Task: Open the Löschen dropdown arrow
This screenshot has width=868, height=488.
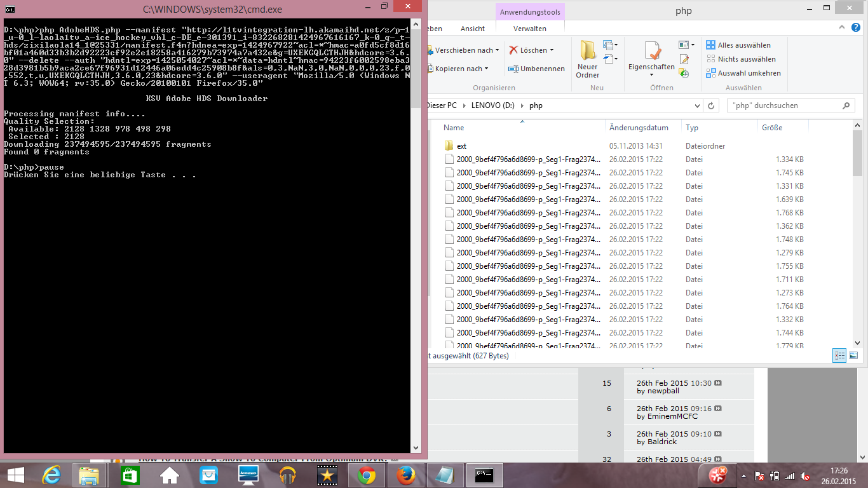Action: click(552, 50)
